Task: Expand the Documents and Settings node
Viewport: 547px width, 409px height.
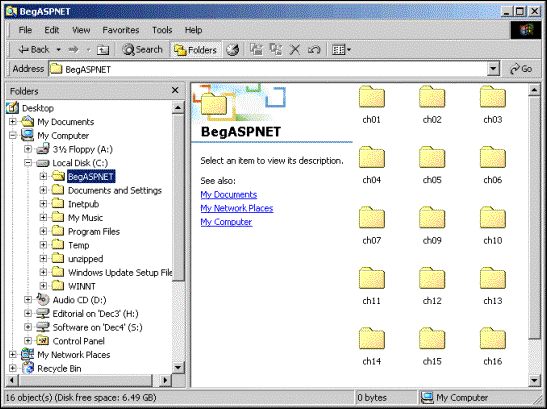Action: click(x=43, y=190)
